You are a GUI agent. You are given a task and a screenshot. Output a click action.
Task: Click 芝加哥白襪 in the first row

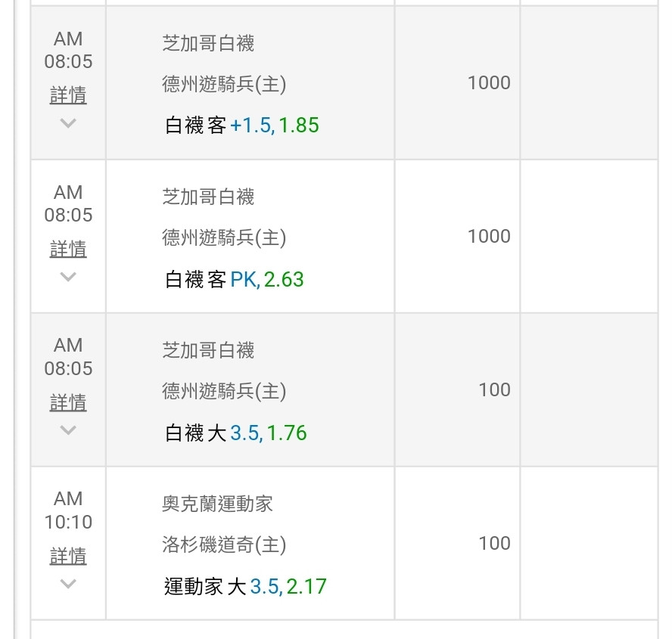coord(208,43)
